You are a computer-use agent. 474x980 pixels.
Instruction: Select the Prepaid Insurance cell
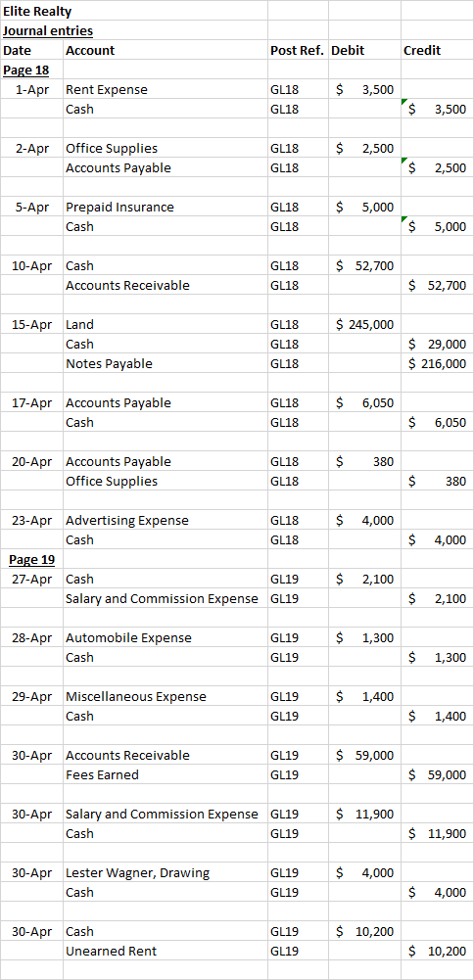166,207
